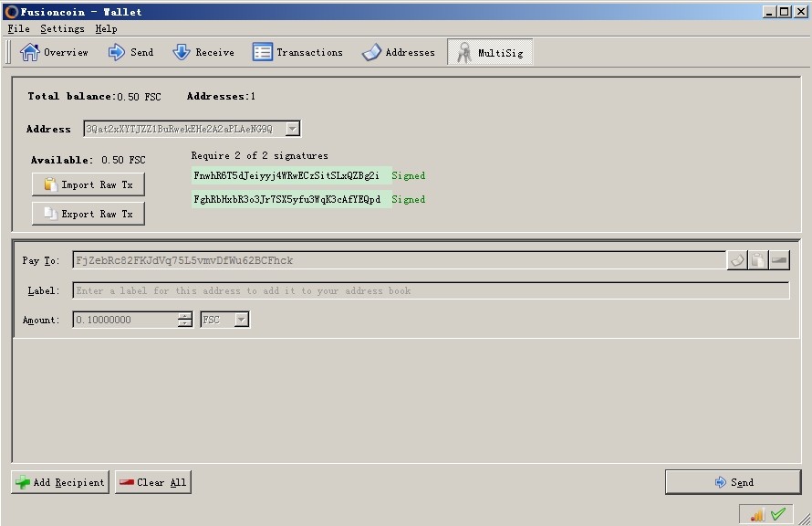Click the Amount value field
The width and height of the screenshot is (812, 526).
pos(126,320)
